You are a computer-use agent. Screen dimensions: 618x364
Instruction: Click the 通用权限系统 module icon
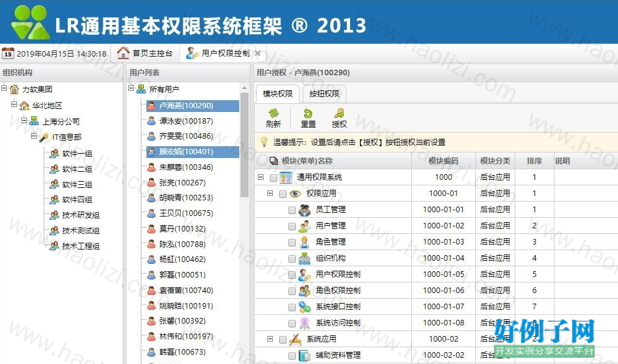pos(286,177)
